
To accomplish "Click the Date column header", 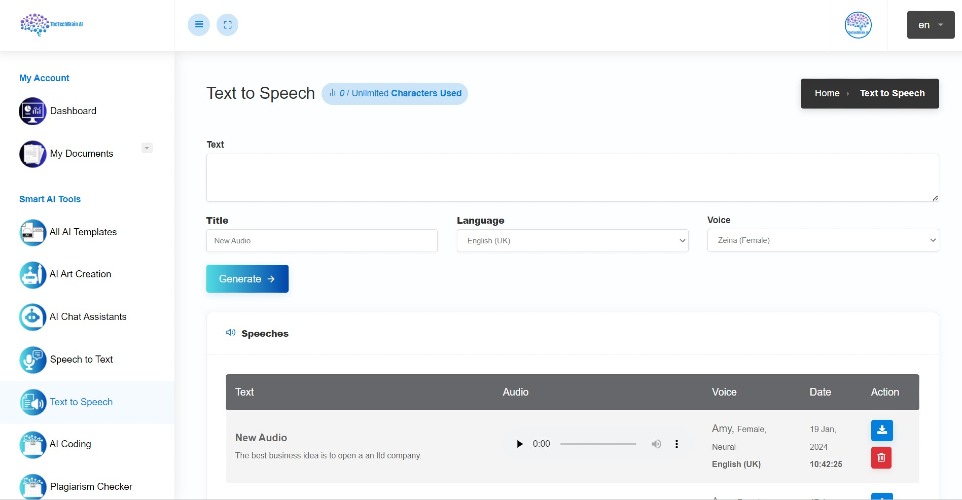I will [820, 392].
